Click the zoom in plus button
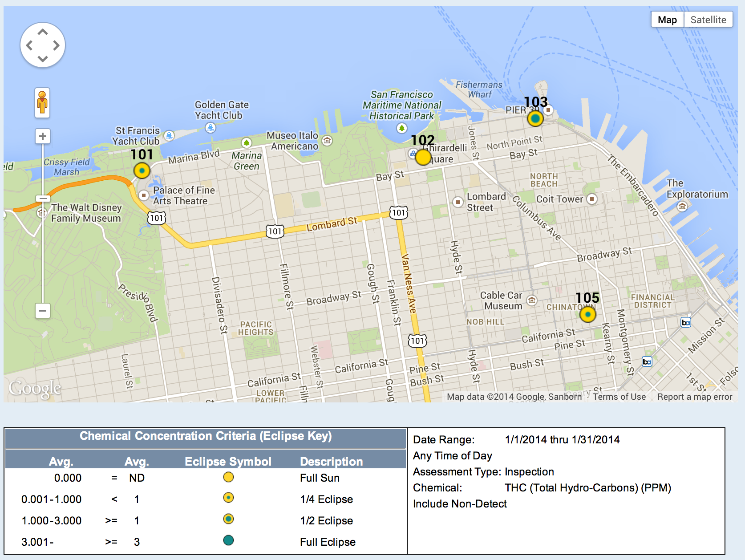 click(x=43, y=136)
